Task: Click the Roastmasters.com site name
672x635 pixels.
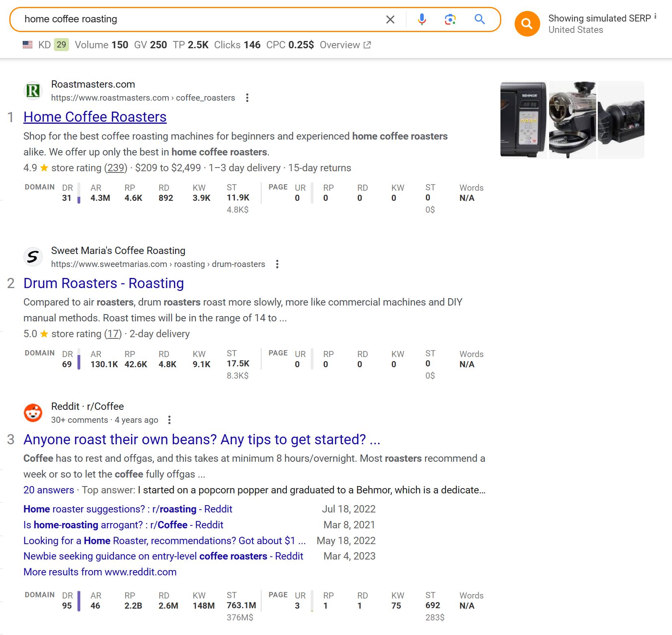Action: click(93, 84)
